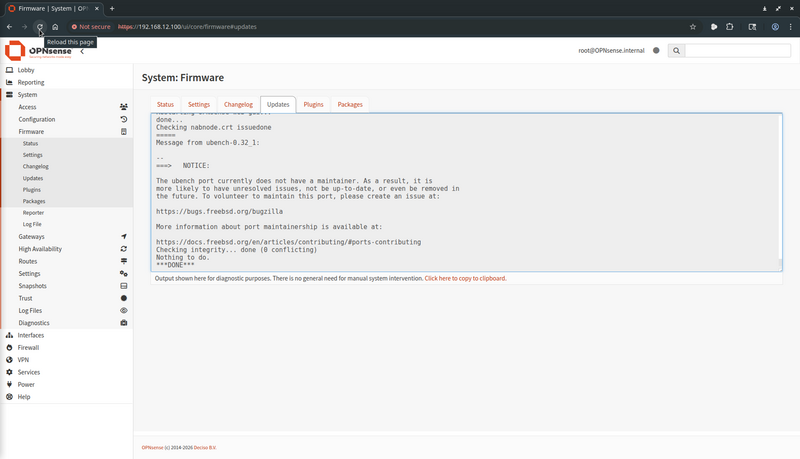Select the Updates tab

pyautogui.click(x=278, y=105)
